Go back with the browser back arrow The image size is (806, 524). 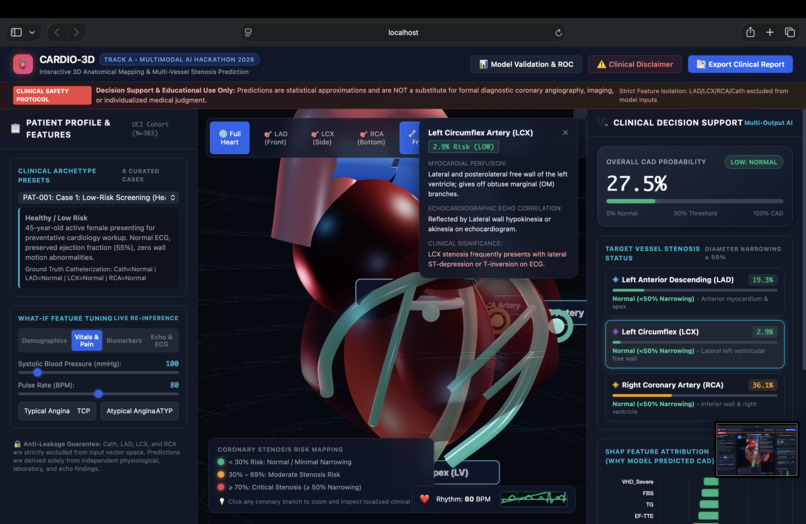57,32
